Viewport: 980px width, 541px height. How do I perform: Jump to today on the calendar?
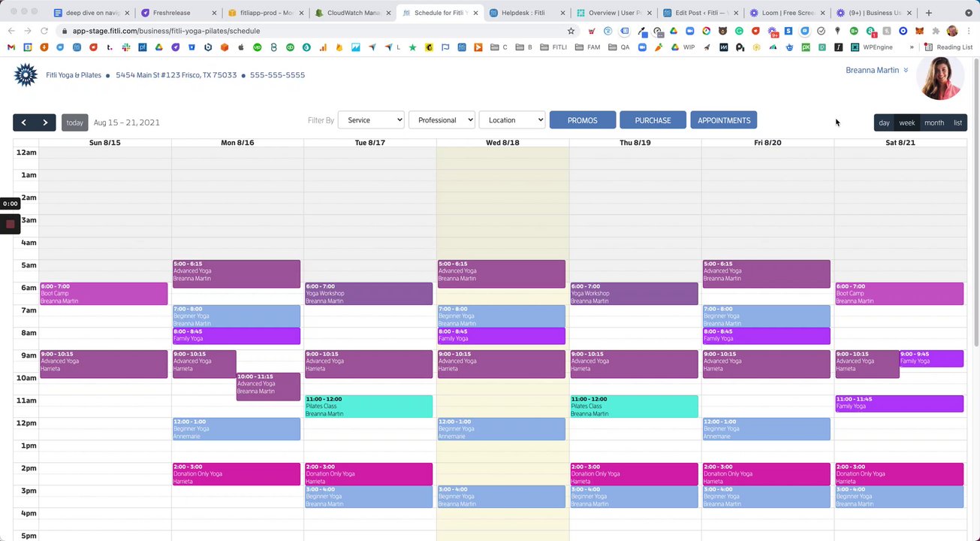click(74, 122)
